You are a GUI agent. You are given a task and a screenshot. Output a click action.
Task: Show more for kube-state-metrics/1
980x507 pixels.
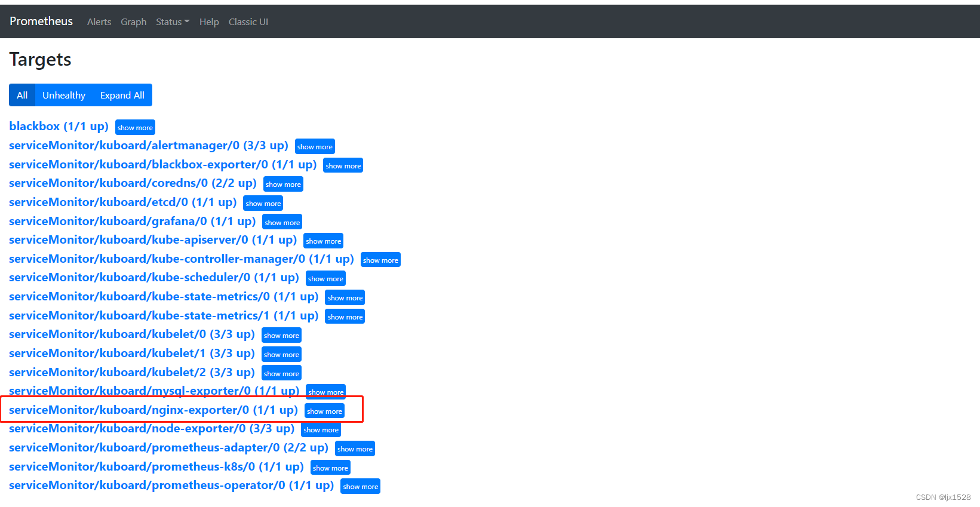345,317
